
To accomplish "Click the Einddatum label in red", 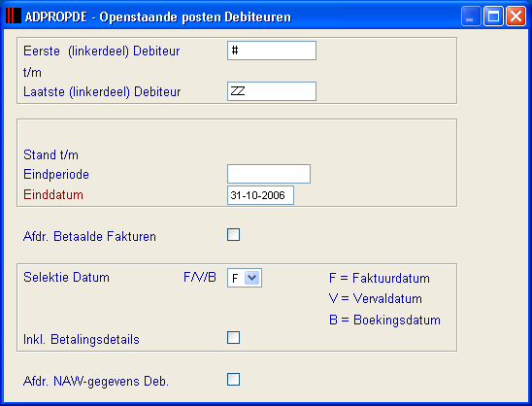I will tap(53, 195).
